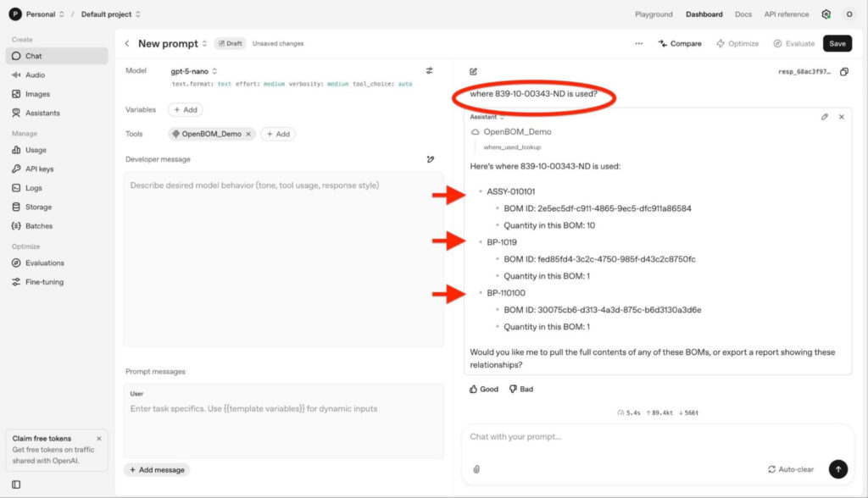Viewport: 868px width, 498px height.
Task: Click the Evaluations sidebar icon
Action: (16, 263)
